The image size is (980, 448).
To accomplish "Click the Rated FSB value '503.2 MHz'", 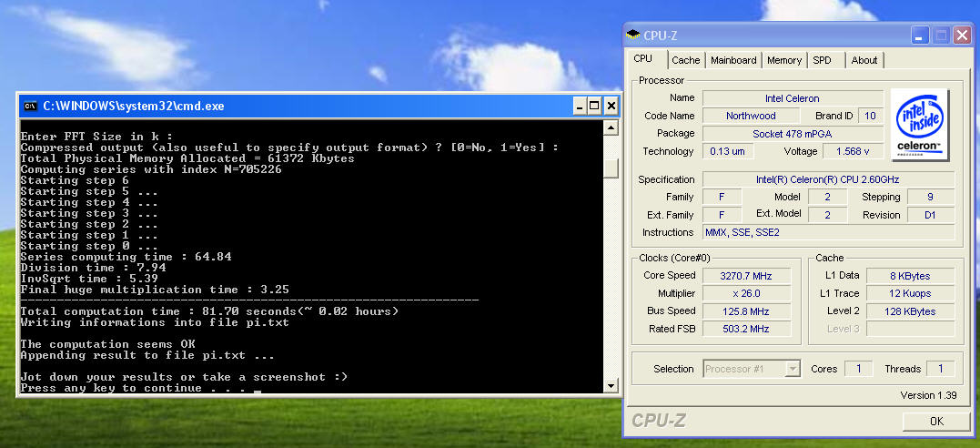I will (746, 329).
